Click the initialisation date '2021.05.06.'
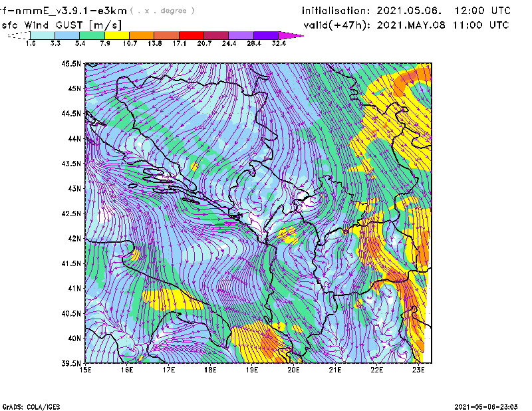Screen dimensions: 532x411 coord(409,11)
